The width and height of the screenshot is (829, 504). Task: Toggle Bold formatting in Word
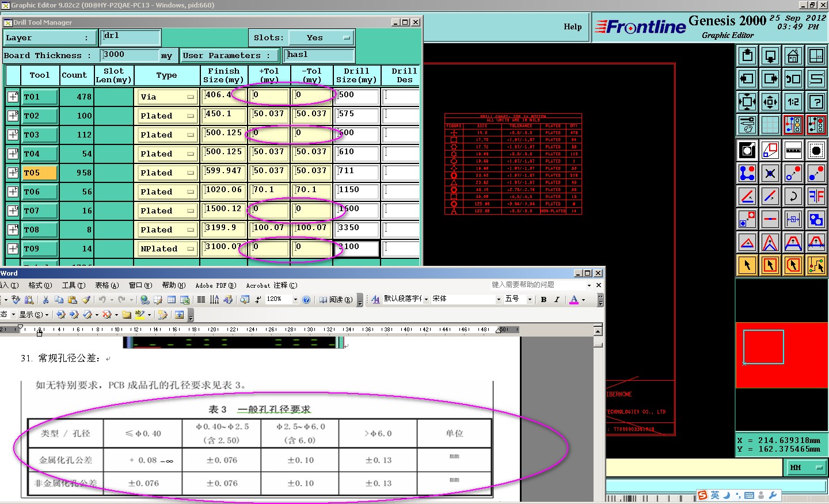pos(543,300)
